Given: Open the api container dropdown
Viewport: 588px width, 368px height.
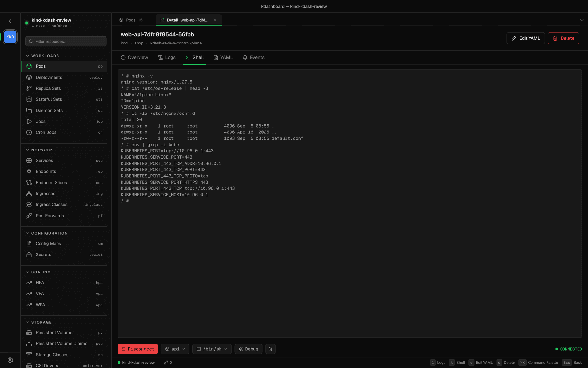Looking at the screenshot, I should click(175, 349).
